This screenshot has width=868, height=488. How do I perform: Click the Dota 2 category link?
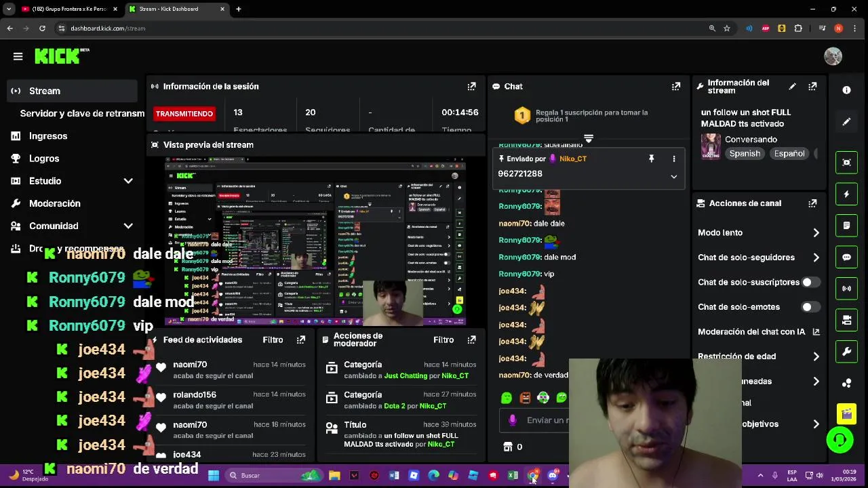pos(394,406)
